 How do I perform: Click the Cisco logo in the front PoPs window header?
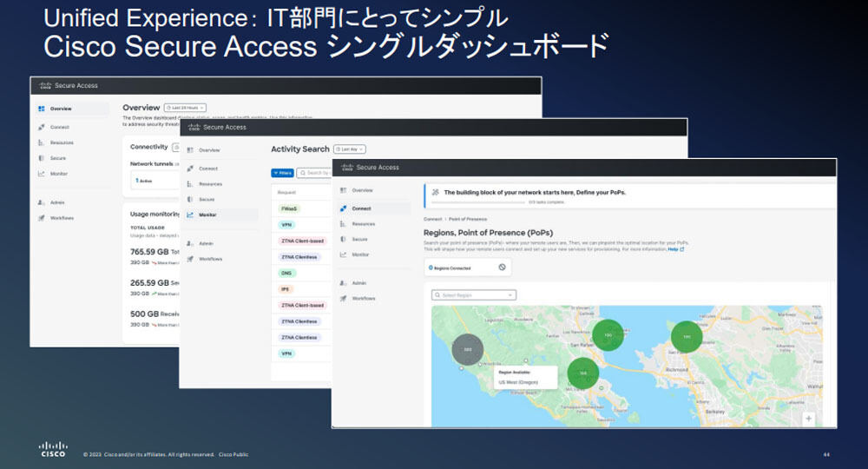(347, 167)
